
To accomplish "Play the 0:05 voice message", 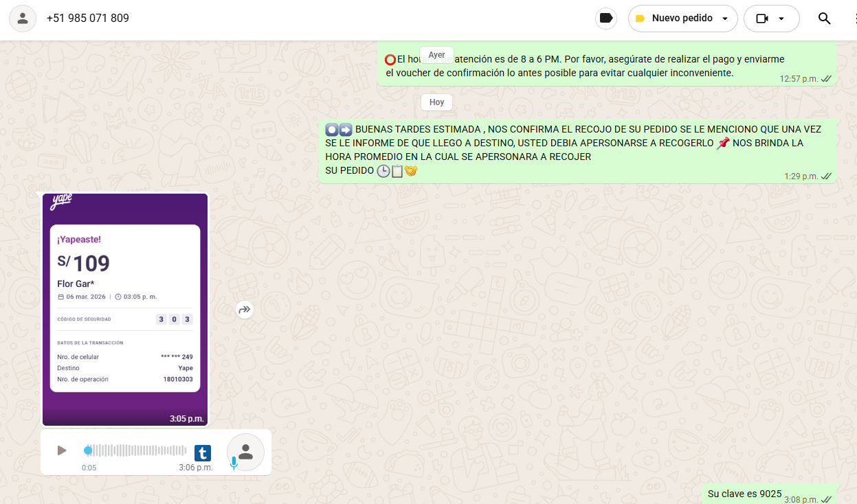I will point(62,450).
